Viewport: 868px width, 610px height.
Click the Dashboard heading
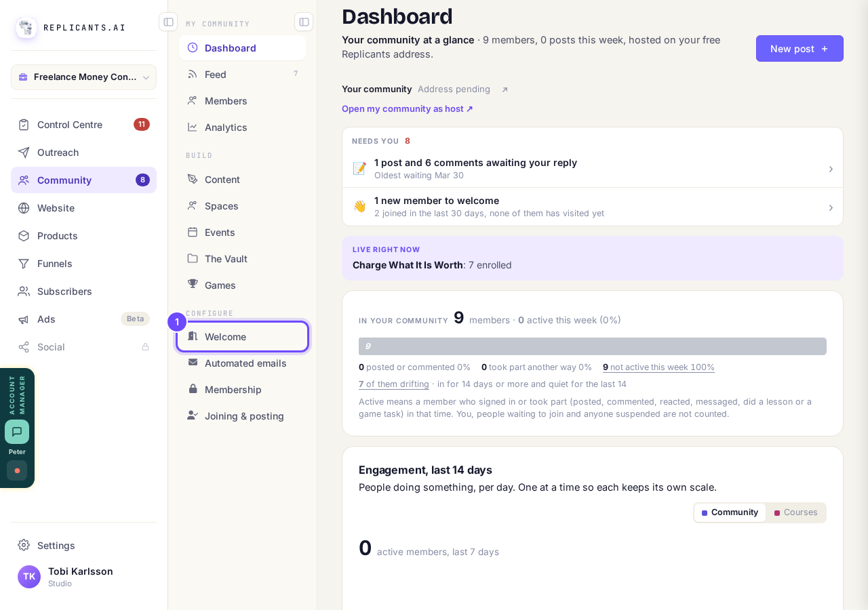pyautogui.click(x=397, y=16)
